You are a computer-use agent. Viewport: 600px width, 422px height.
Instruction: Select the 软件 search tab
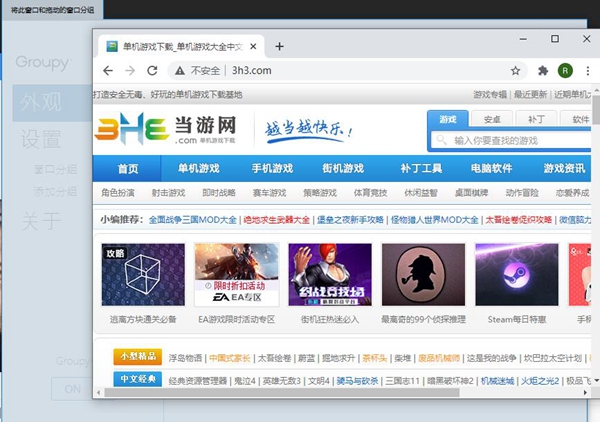[x=578, y=119]
